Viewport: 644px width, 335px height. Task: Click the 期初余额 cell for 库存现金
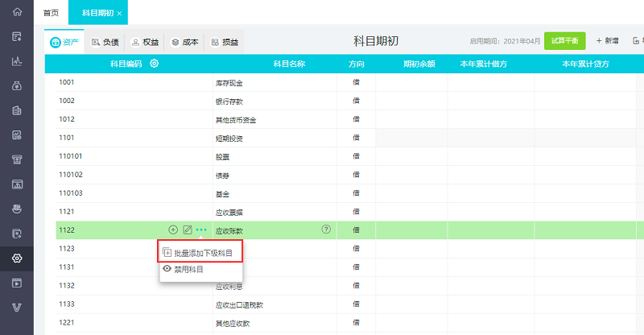[x=411, y=82]
